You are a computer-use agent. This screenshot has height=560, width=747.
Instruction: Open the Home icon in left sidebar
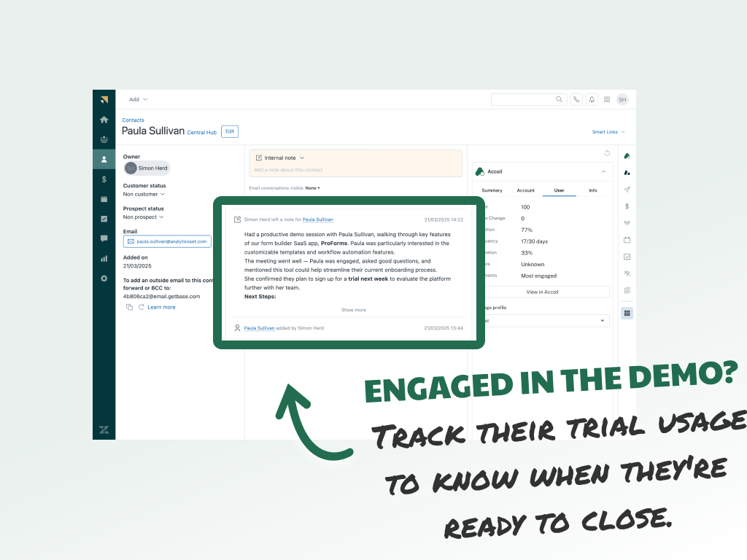[104, 120]
